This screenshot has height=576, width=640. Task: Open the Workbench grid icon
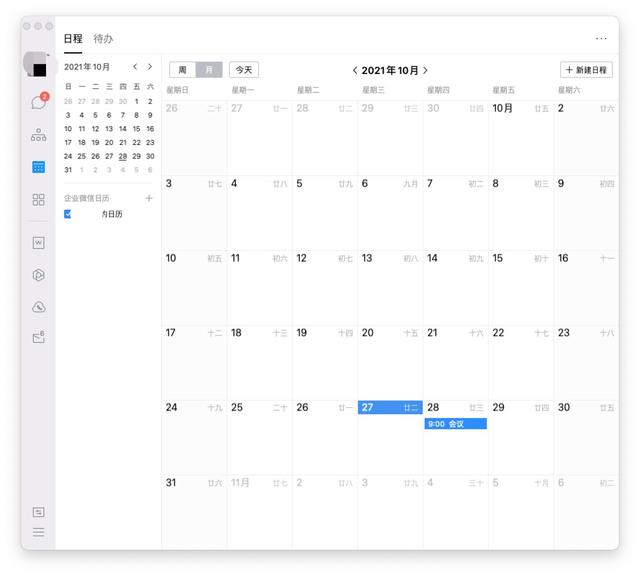[x=38, y=200]
